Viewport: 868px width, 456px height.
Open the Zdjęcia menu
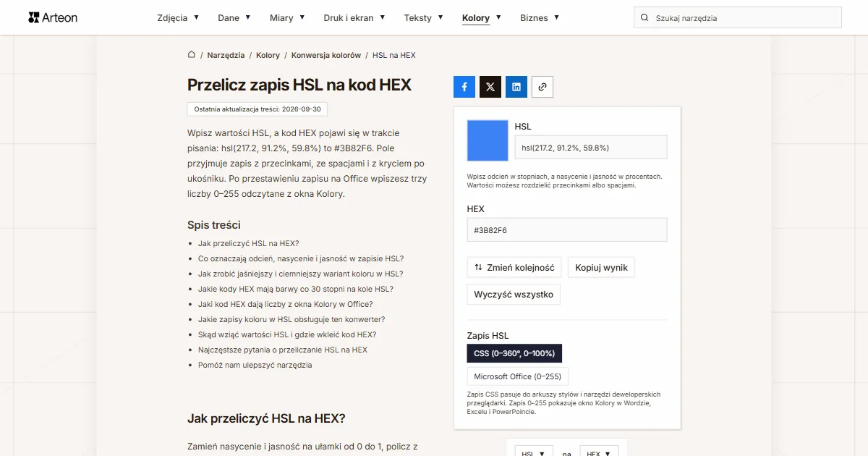(x=178, y=17)
